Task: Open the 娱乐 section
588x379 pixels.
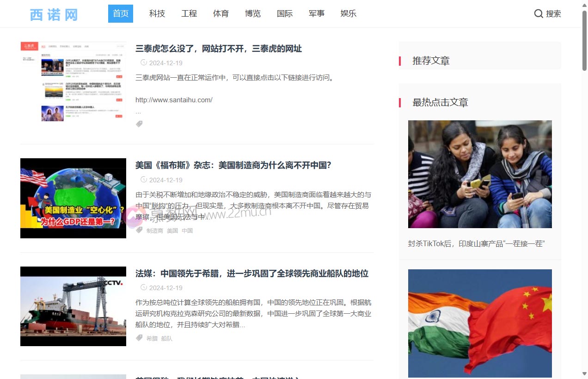Action: [348, 13]
